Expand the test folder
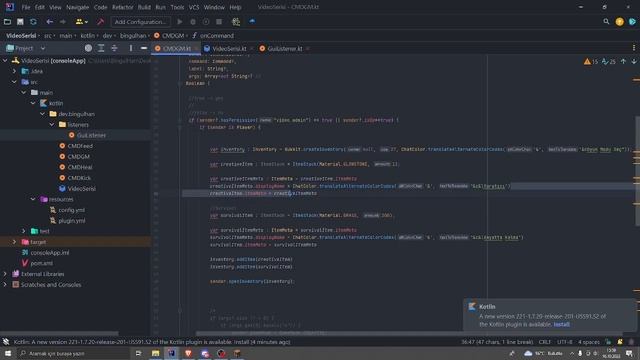640x360 pixels. [24, 231]
